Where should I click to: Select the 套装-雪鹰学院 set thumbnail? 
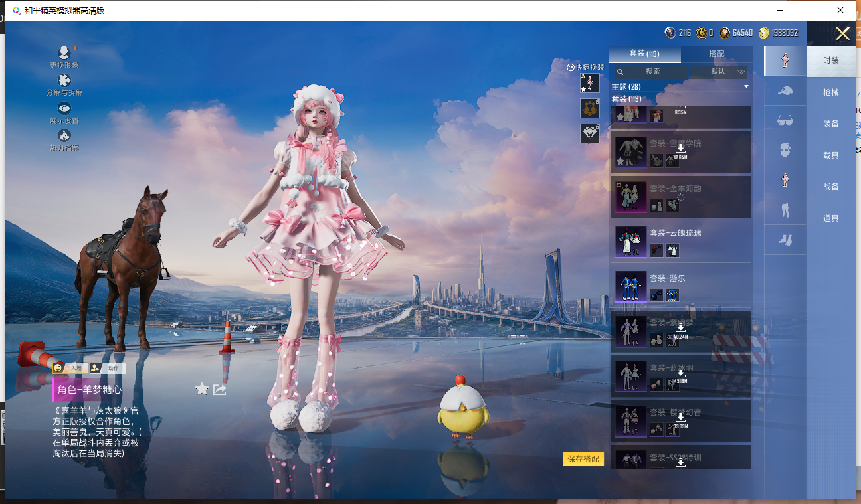click(x=630, y=152)
